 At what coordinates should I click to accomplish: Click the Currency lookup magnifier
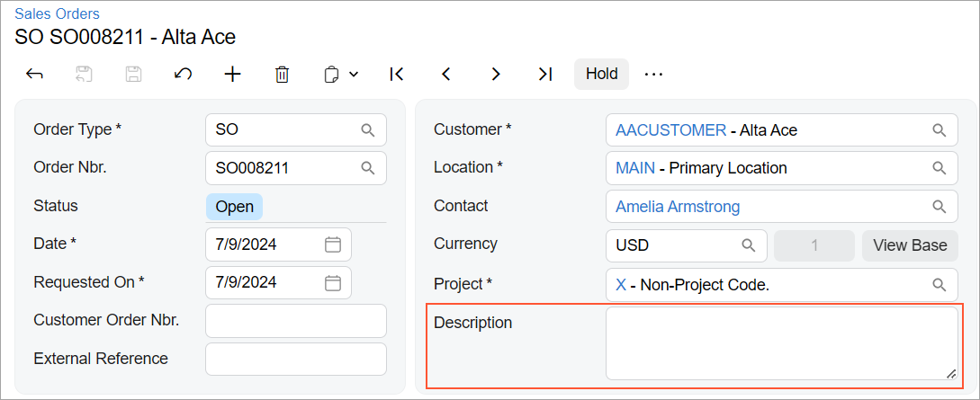[x=748, y=245]
